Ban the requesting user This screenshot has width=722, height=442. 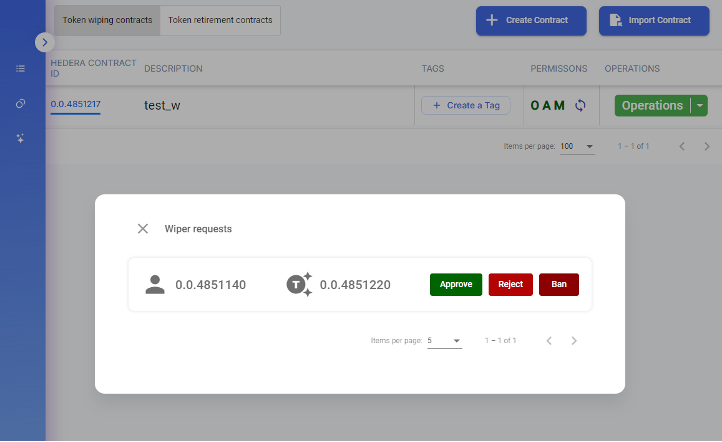pos(559,285)
